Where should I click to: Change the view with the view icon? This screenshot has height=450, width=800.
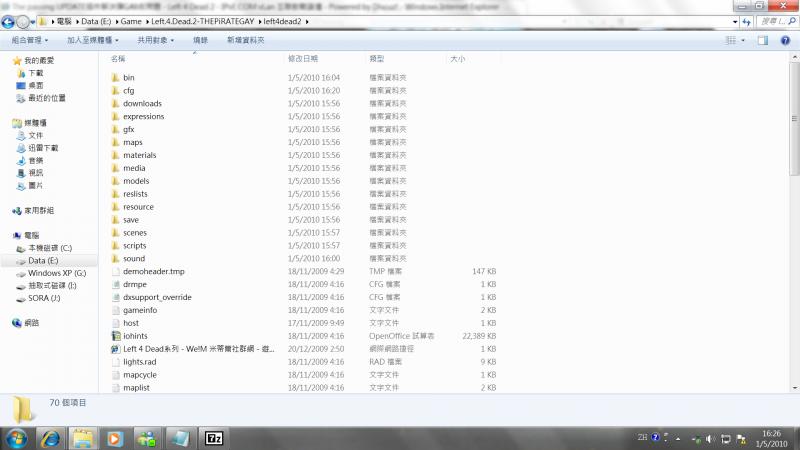pyautogui.click(x=731, y=40)
